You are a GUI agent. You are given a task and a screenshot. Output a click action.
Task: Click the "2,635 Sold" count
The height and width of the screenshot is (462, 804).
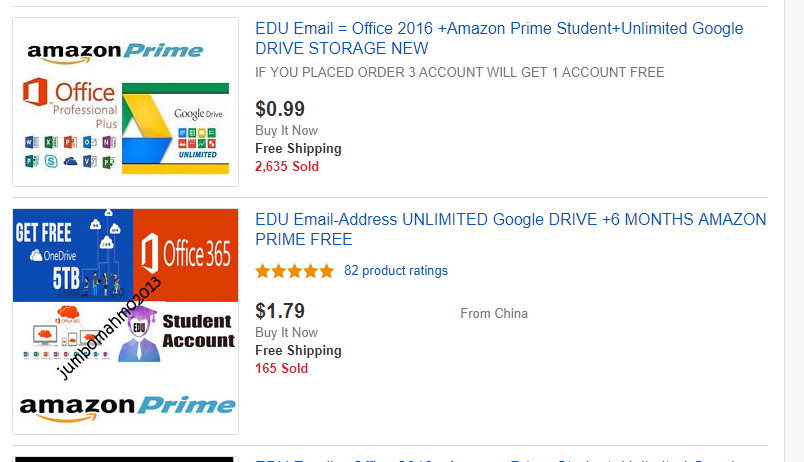pos(287,166)
